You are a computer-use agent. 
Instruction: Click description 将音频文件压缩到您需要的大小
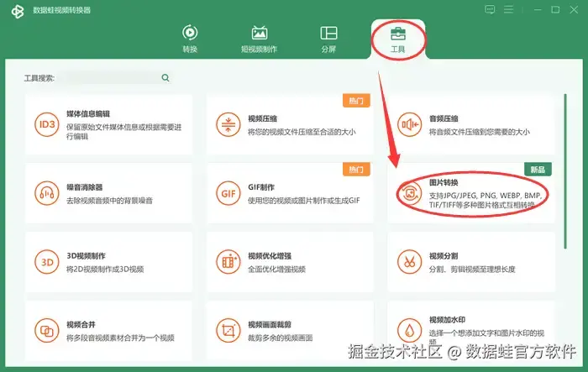pyautogui.click(x=480, y=132)
